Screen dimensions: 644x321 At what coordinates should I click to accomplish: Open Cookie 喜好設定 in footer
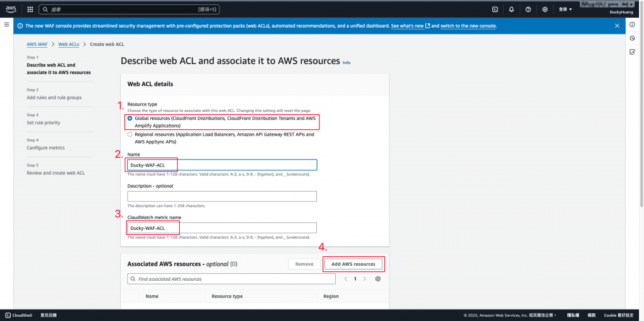[619, 315]
